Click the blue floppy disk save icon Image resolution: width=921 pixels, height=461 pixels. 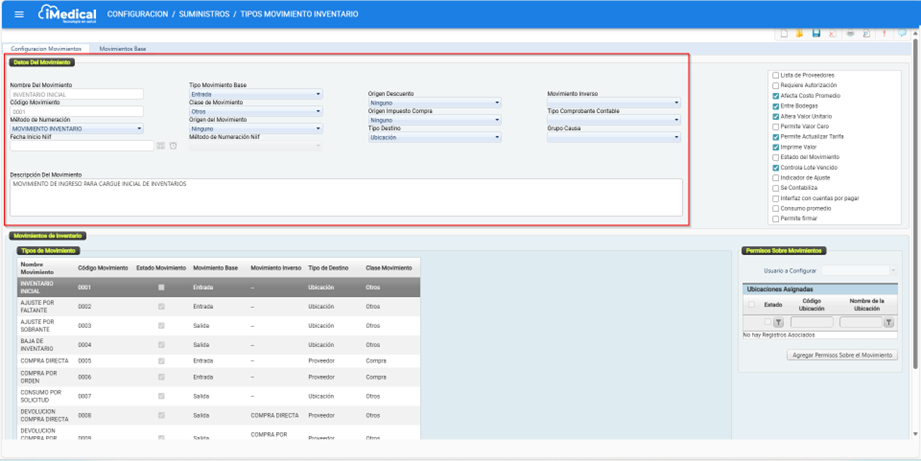[x=816, y=34]
